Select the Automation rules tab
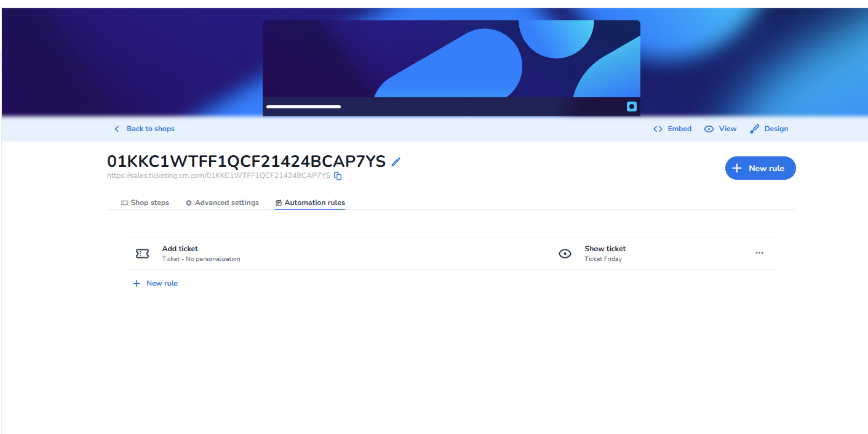868x434 pixels. (x=310, y=203)
